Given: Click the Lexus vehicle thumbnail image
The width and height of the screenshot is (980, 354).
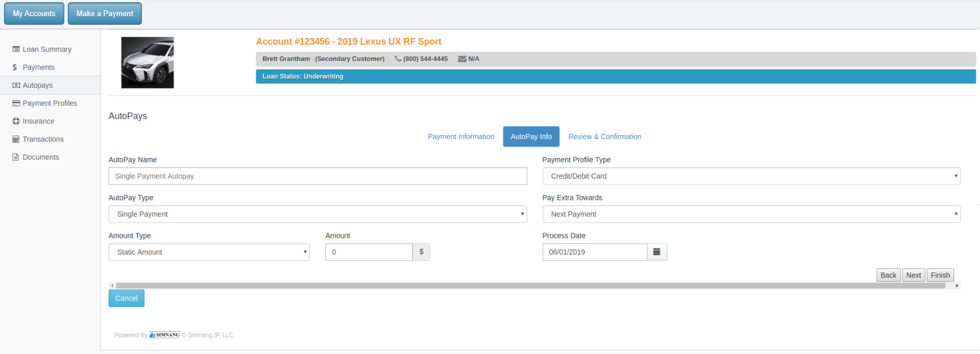Looking at the screenshot, I should (148, 63).
